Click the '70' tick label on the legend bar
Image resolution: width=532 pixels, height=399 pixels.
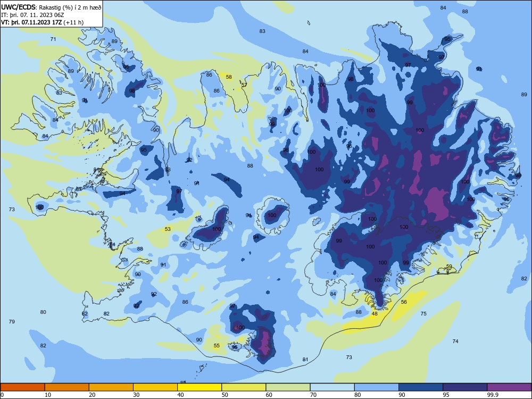pos(313,395)
